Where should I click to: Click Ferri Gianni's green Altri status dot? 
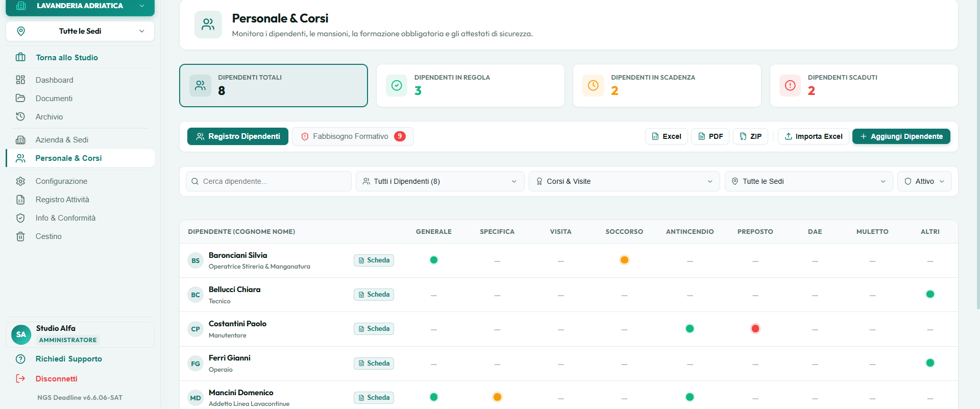[930, 363]
